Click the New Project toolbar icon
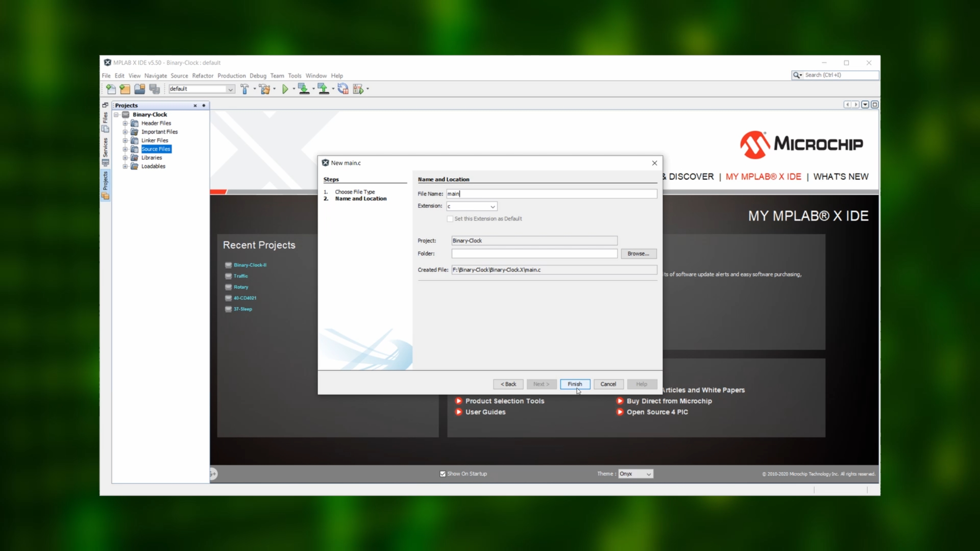The image size is (980, 551). (125, 89)
